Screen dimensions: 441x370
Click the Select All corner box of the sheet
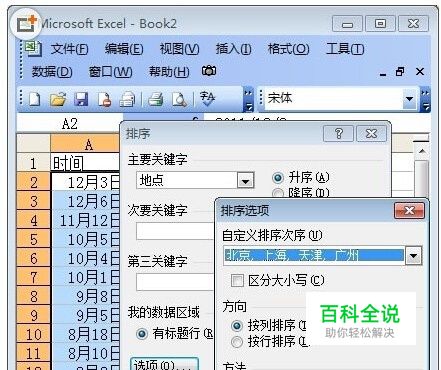(33, 144)
